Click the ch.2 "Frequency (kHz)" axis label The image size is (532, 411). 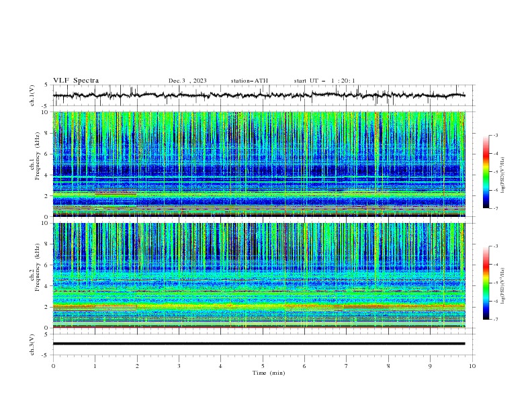38,267
